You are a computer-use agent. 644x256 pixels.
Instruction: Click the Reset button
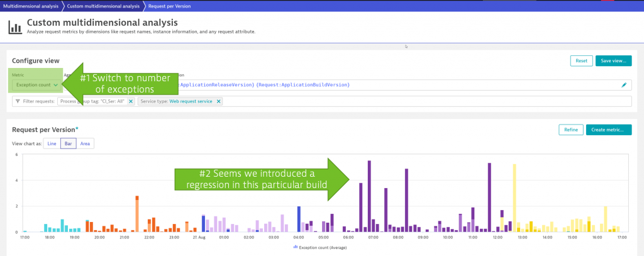(x=581, y=61)
